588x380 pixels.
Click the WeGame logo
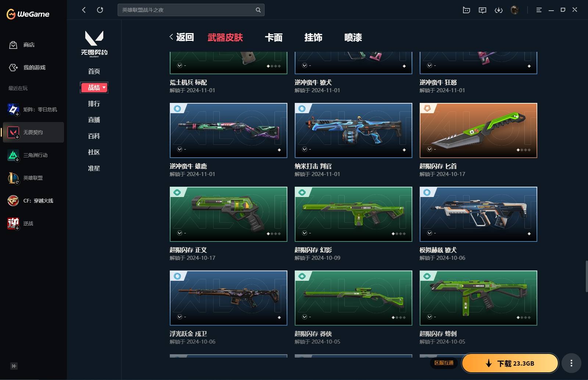[28, 14]
